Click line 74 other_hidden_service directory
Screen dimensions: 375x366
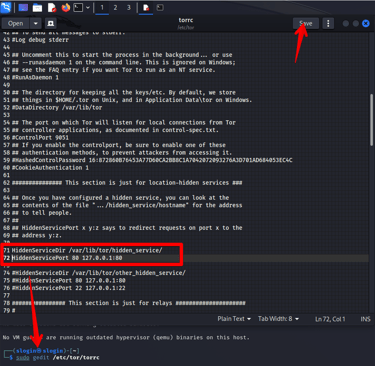coord(99,273)
